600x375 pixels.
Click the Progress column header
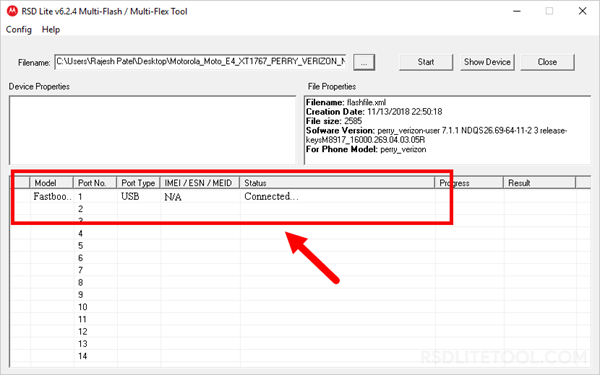click(x=469, y=183)
